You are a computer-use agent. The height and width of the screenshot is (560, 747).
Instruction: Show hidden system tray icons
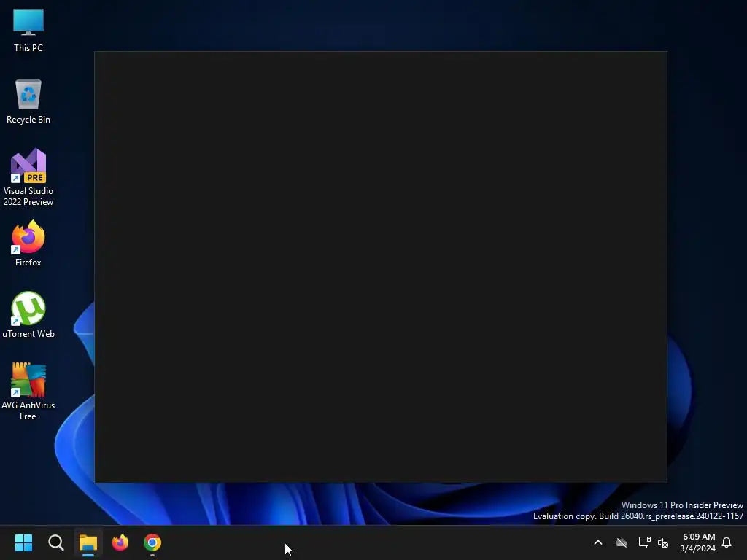point(598,542)
